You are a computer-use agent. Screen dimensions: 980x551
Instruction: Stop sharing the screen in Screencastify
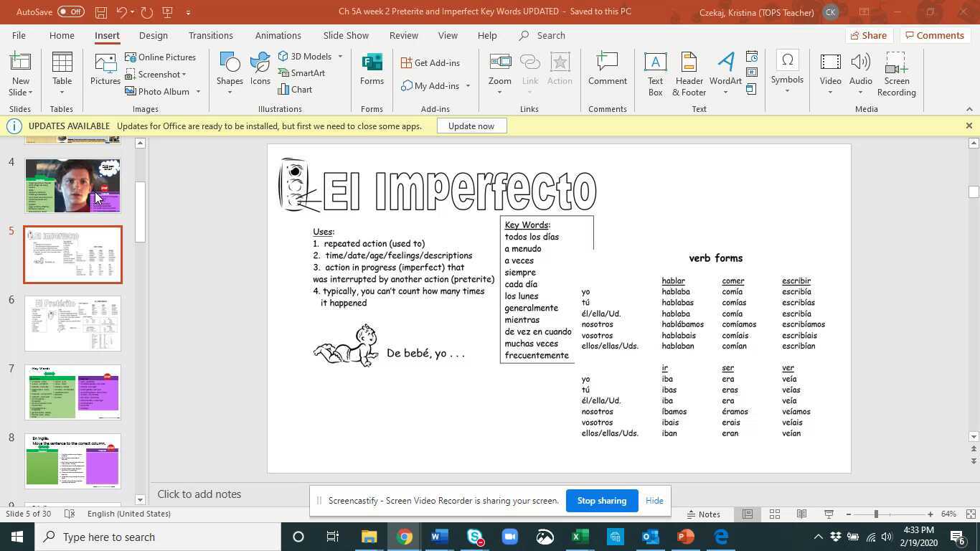[601, 500]
